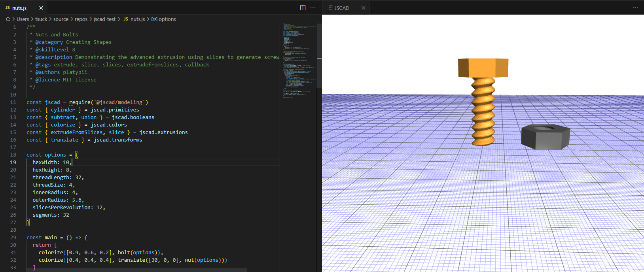This screenshot has height=272, width=644.
Task: Open the tsuck breadcrumb
Action: click(x=41, y=19)
